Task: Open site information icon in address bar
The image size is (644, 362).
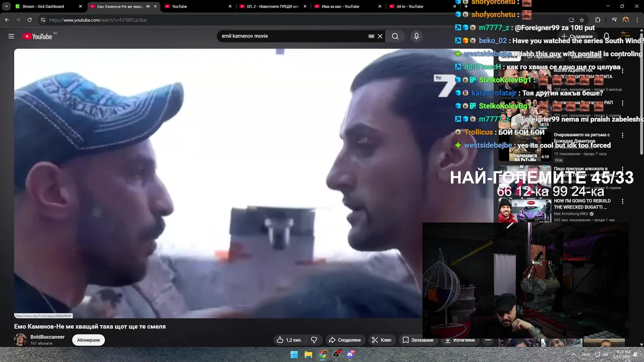Action: tap(43, 20)
